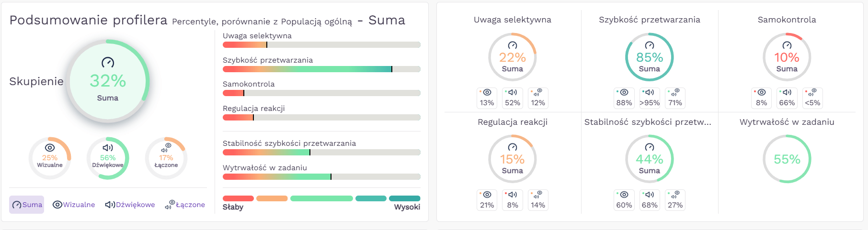Click the Regulacja reakcji 15% Suma circle

pyautogui.click(x=512, y=159)
